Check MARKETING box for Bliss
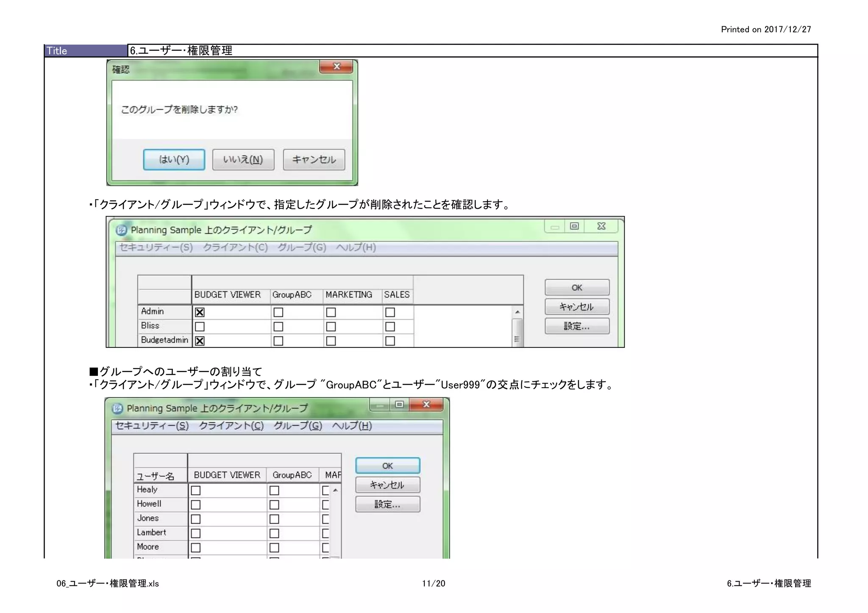 coord(331,327)
